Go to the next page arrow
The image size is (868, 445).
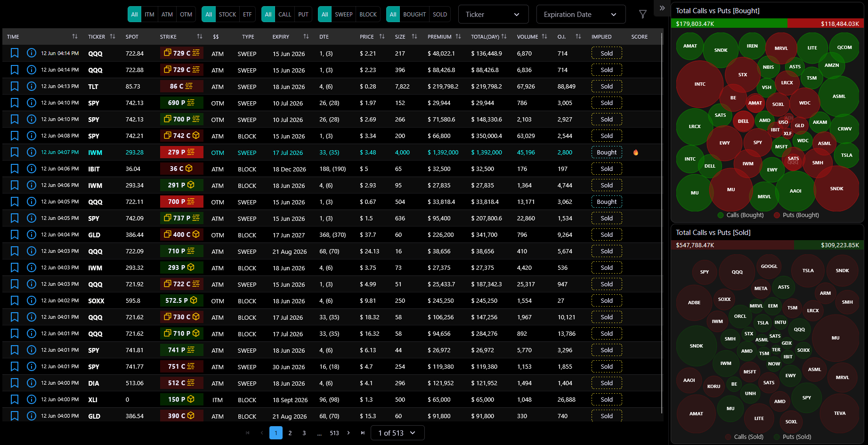[349, 433]
